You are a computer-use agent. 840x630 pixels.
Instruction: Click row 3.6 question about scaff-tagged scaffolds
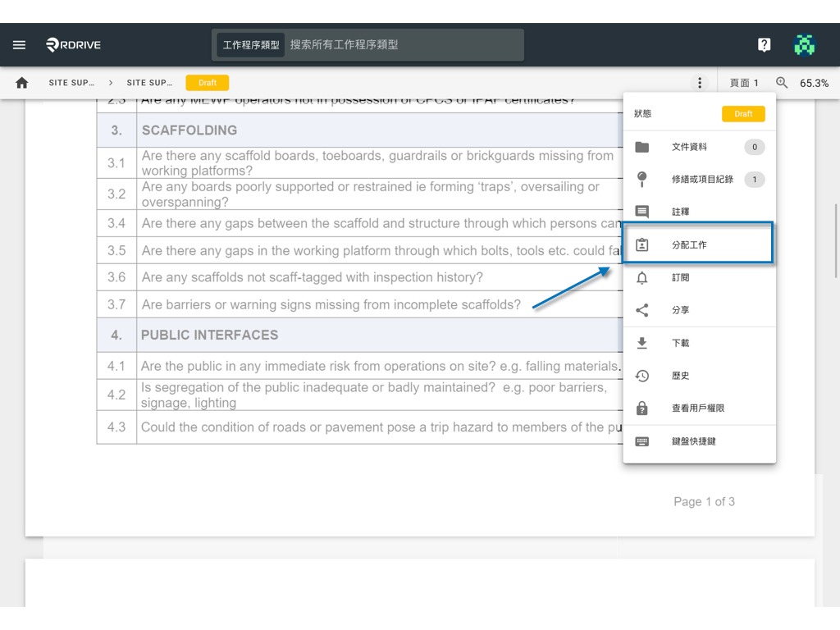pos(312,277)
